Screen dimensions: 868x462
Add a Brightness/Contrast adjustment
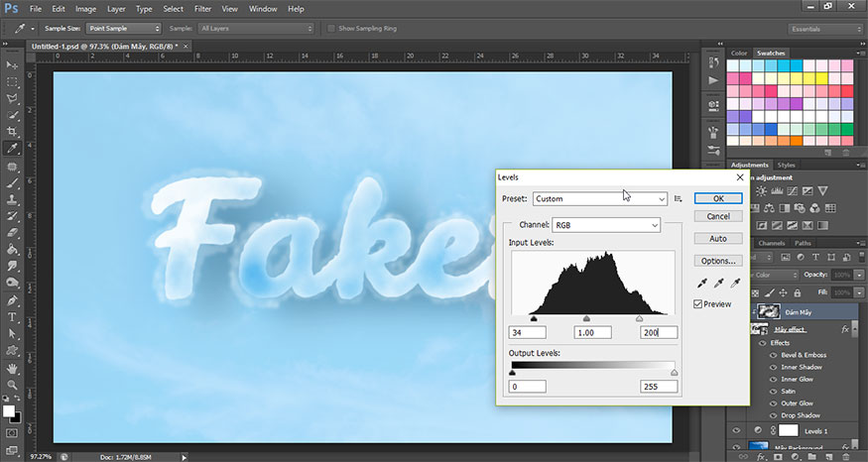(x=761, y=191)
